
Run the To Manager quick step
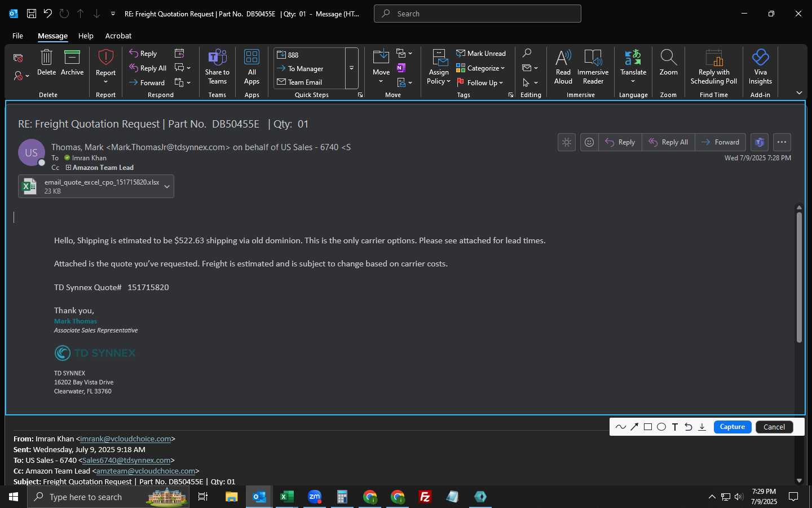pyautogui.click(x=309, y=68)
